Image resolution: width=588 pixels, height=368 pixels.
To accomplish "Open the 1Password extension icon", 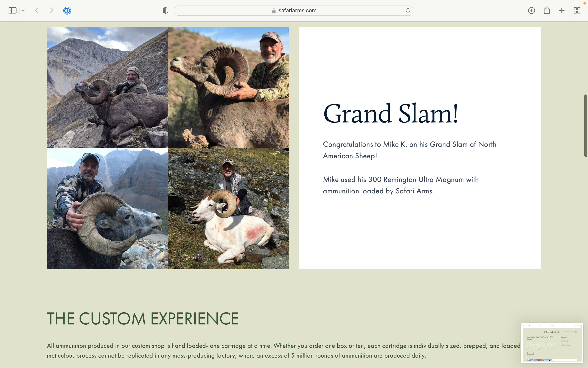I will 67,10.
